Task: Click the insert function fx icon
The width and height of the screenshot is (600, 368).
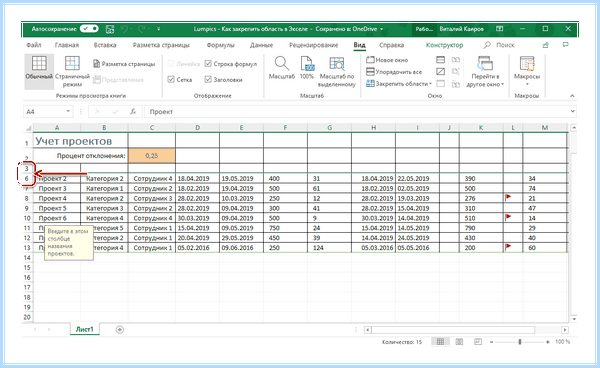Action: [133, 112]
